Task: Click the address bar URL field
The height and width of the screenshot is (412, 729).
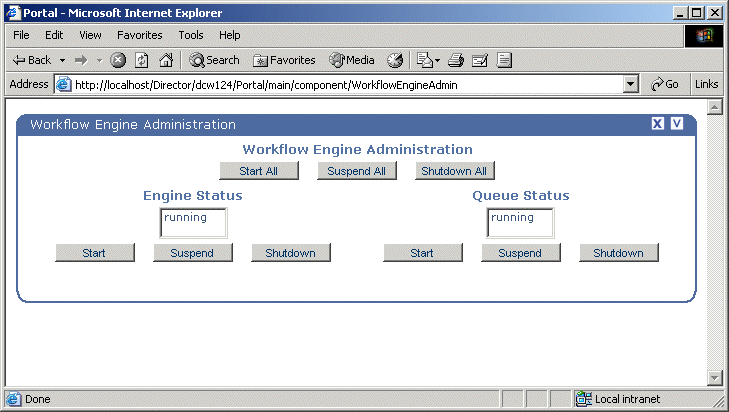Action: [x=346, y=85]
